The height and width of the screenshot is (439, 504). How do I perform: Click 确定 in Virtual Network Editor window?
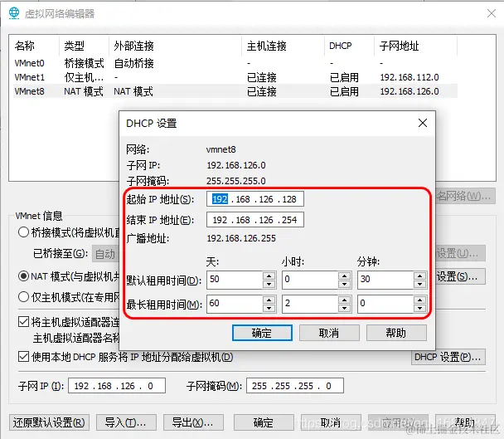pyautogui.click(x=264, y=422)
